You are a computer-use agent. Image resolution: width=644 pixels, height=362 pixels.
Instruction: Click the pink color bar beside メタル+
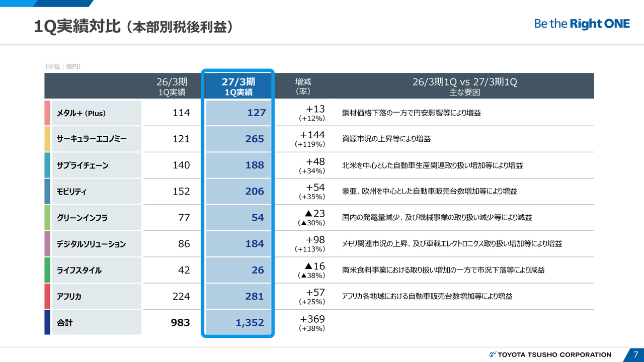click(47, 113)
